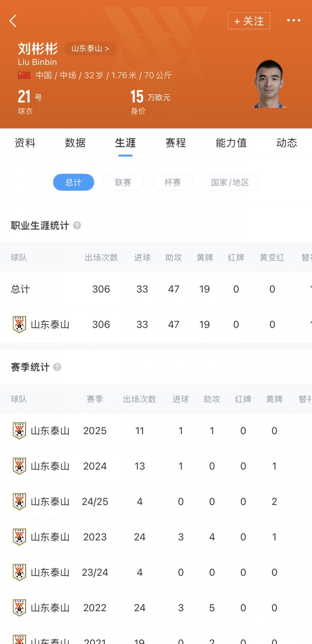
Task: Click the help icon beside 赛季统计
Action: (x=57, y=367)
